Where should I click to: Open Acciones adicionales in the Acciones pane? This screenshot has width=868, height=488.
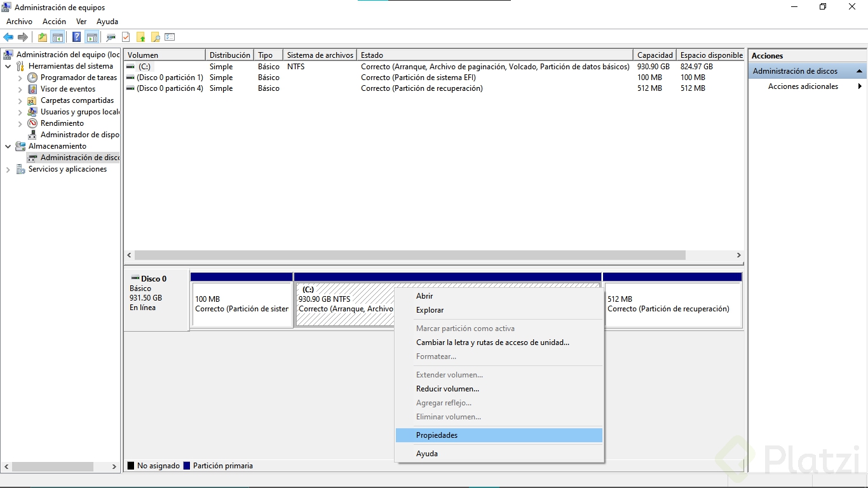808,86
